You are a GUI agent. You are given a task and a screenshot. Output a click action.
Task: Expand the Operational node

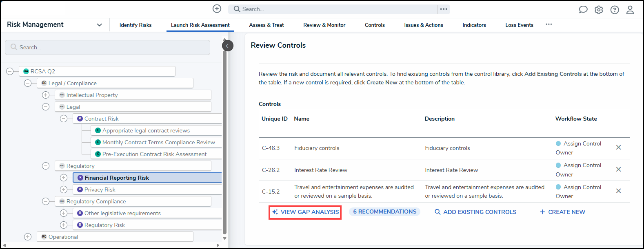(x=28, y=237)
